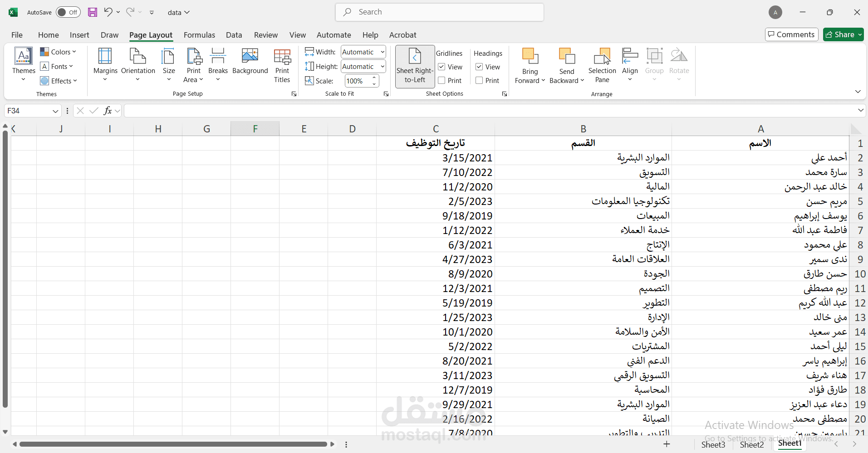This screenshot has height=453, width=868.
Task: Open theme Colors dropdown
Action: [58, 52]
